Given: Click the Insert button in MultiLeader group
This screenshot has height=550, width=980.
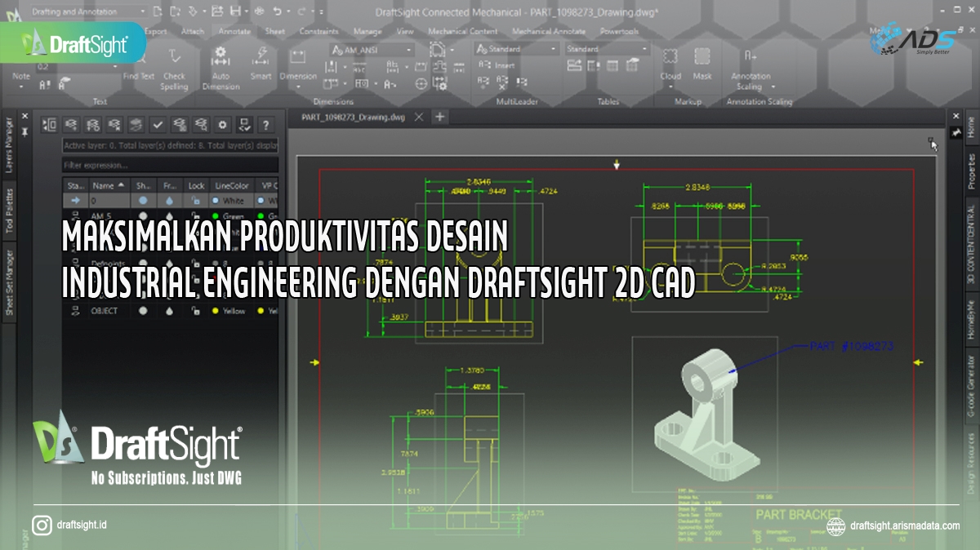Looking at the screenshot, I should 497,65.
